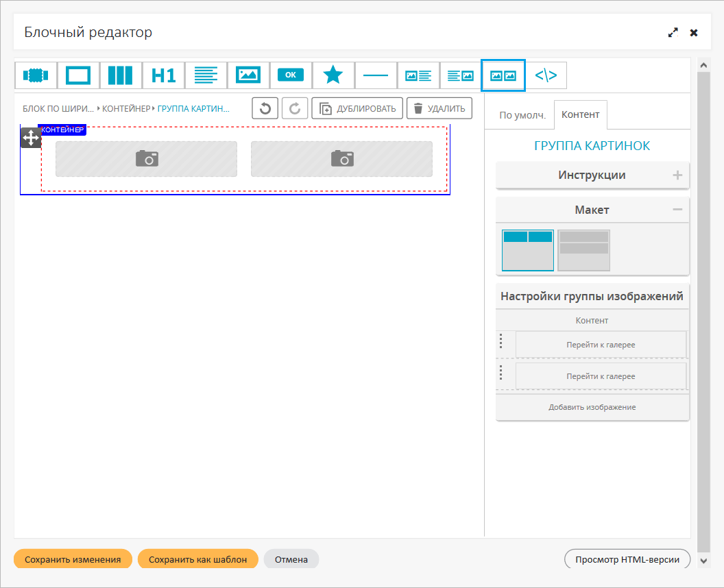Collapse the Макет section

click(x=677, y=210)
